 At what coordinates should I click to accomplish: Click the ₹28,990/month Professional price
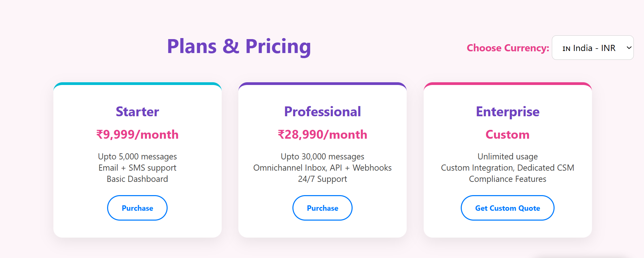tap(322, 135)
